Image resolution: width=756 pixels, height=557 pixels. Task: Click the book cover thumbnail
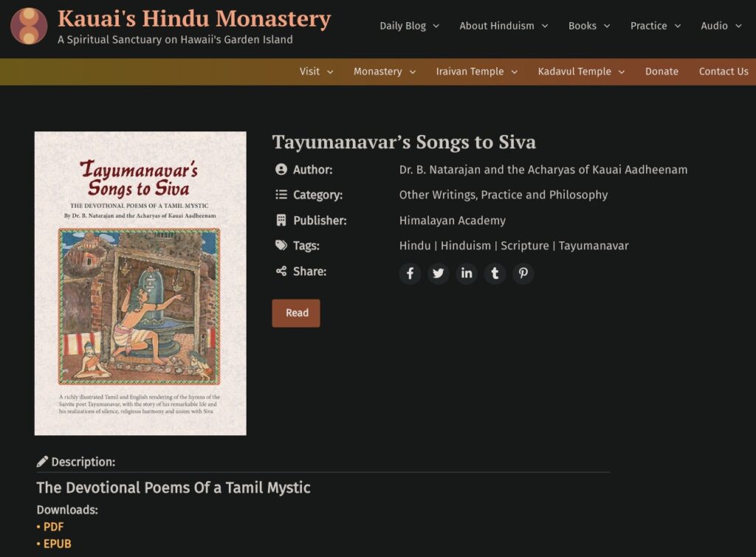tap(140, 283)
